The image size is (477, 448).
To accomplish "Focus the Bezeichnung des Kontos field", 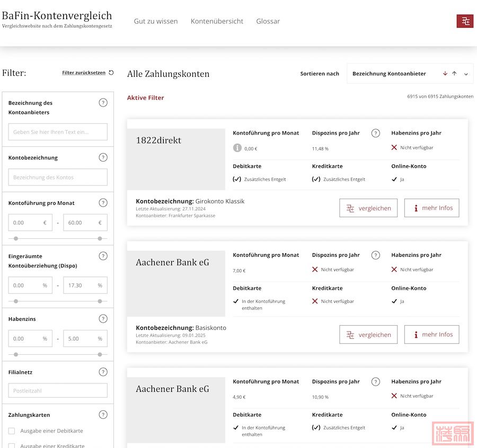I will pyautogui.click(x=58, y=177).
